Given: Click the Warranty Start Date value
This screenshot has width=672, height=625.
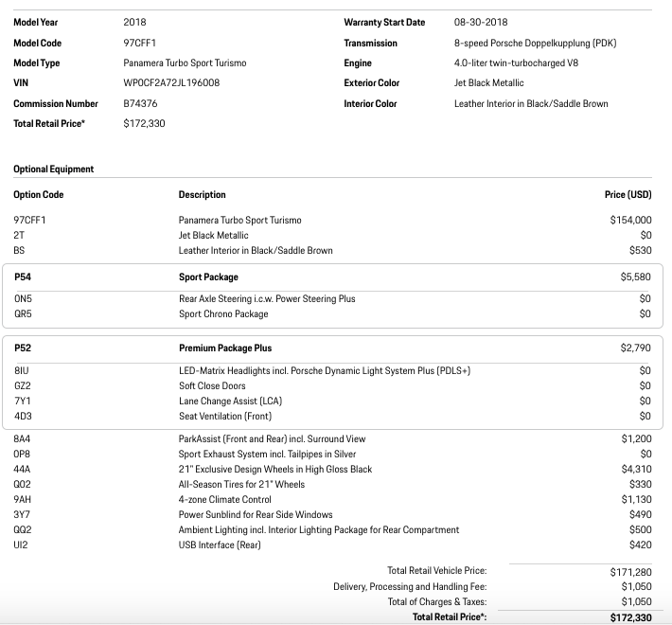Looking at the screenshot, I should coord(482,22).
